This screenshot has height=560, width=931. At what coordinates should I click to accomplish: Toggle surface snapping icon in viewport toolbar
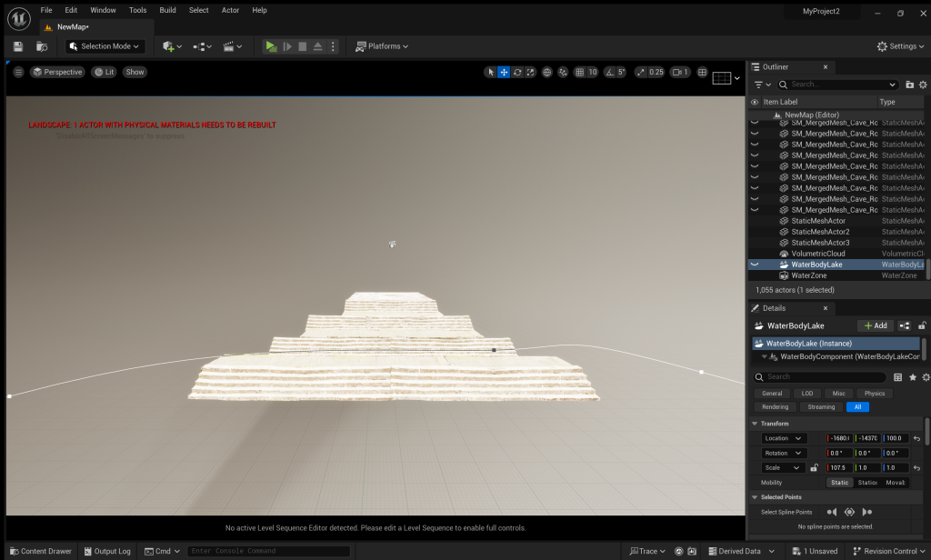point(563,72)
